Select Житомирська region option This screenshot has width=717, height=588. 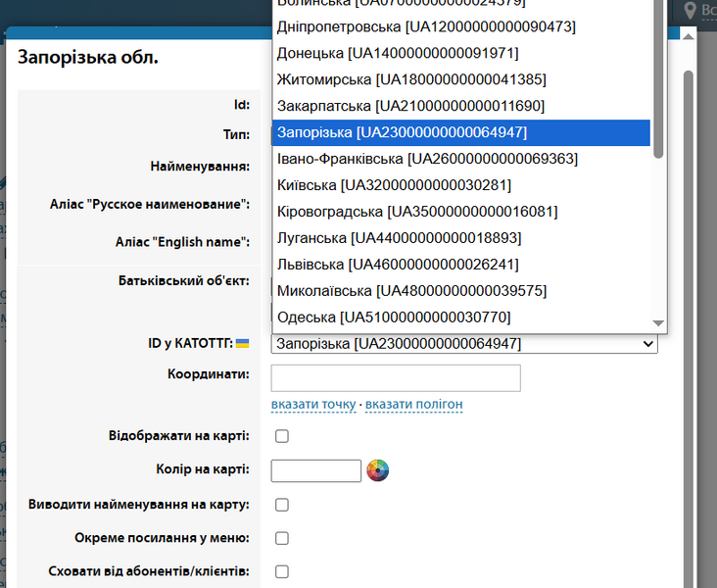(411, 79)
